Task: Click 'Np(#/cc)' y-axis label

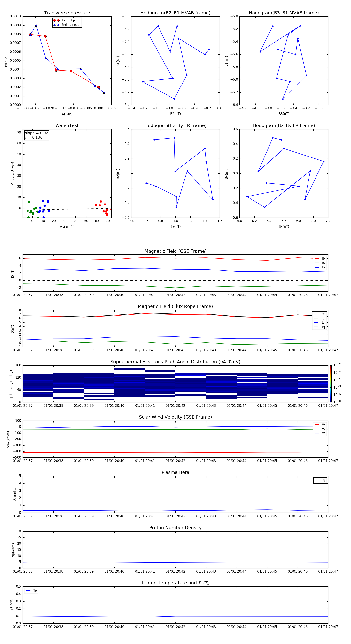Action: 13,550
